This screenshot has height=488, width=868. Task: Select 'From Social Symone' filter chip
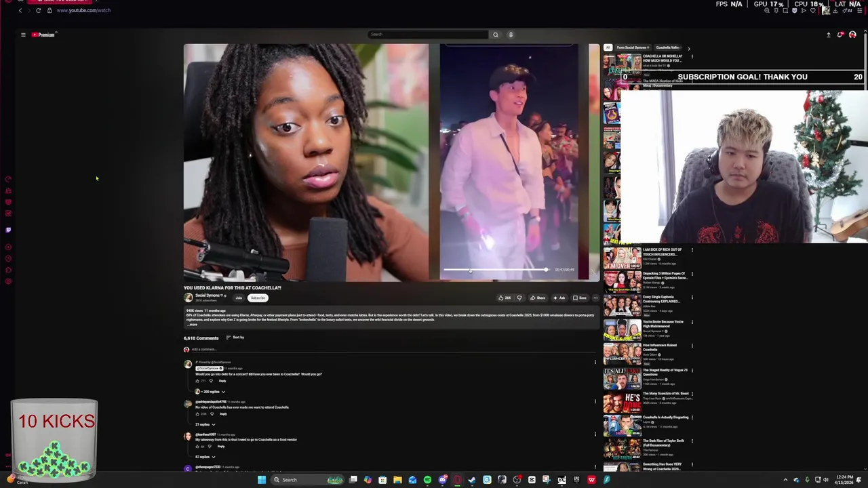click(x=632, y=47)
